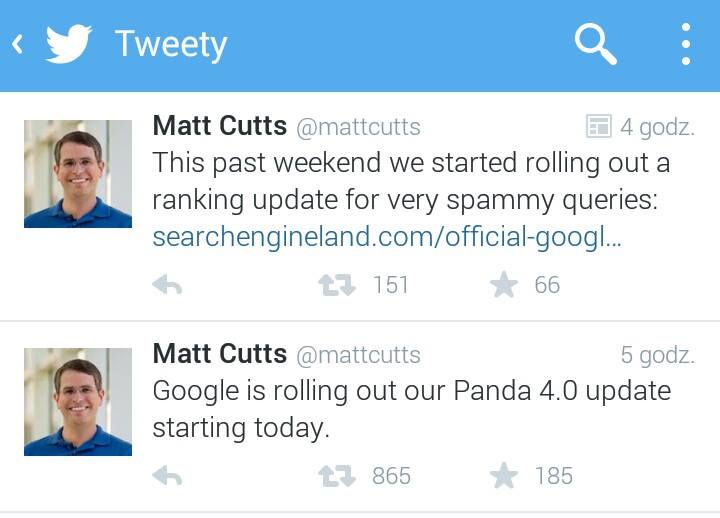Open the three-dot overflow menu
Image resolution: width=720 pixels, height=518 pixels.
685,45
